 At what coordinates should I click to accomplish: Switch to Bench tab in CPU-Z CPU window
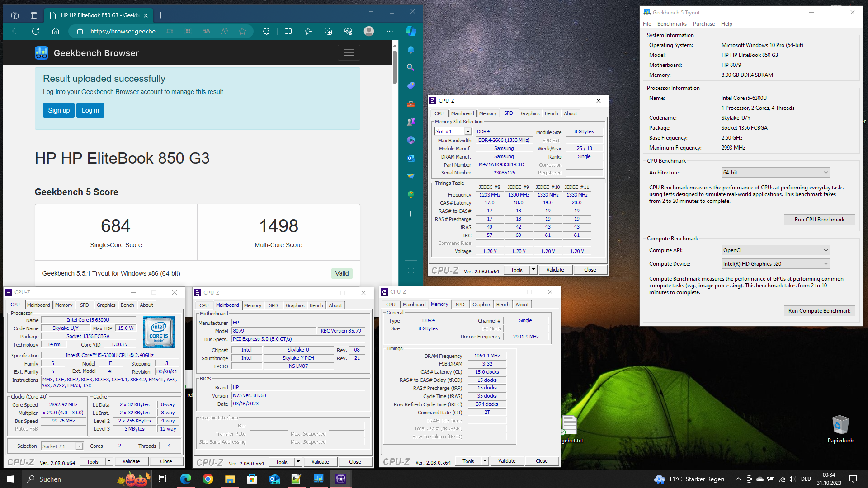127,305
